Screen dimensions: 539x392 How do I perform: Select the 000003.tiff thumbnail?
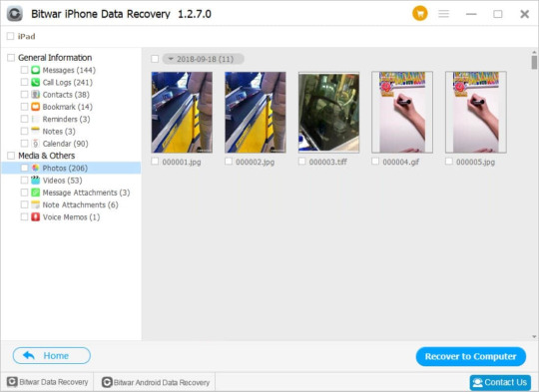[x=328, y=112]
